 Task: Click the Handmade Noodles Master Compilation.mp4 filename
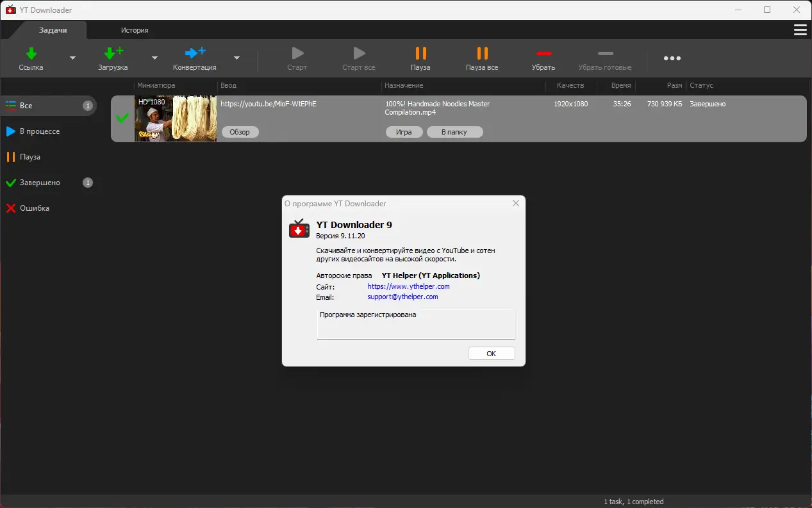437,108
